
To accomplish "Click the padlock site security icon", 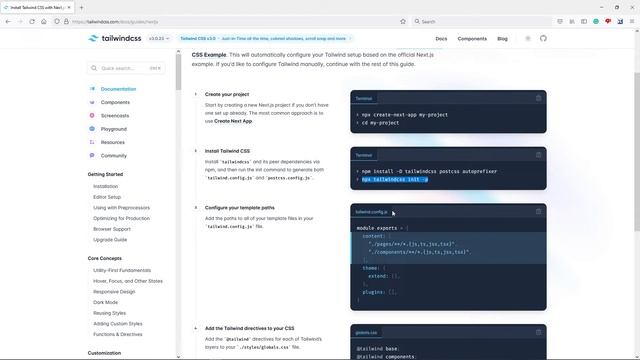I will [66, 21].
